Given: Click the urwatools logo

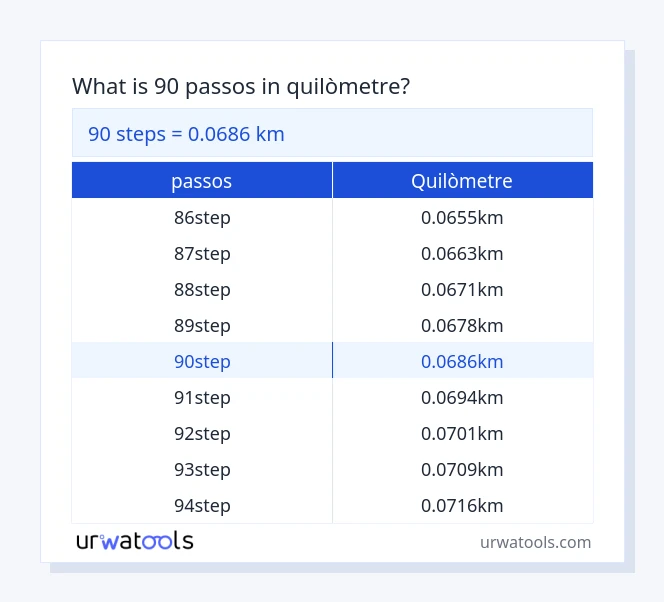Looking at the screenshot, I should point(135,541).
